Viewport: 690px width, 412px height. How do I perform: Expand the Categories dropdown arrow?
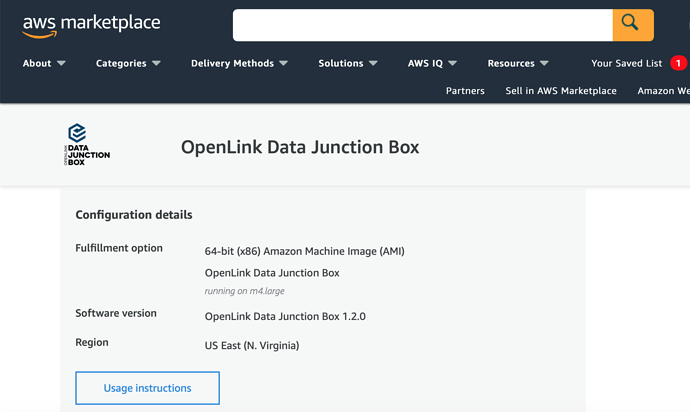156,63
